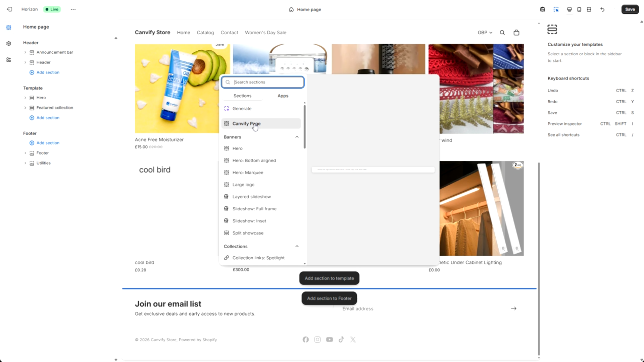Viewport: 644px width, 362px height.
Task: Open the storefront cart icon
Action: (516, 33)
